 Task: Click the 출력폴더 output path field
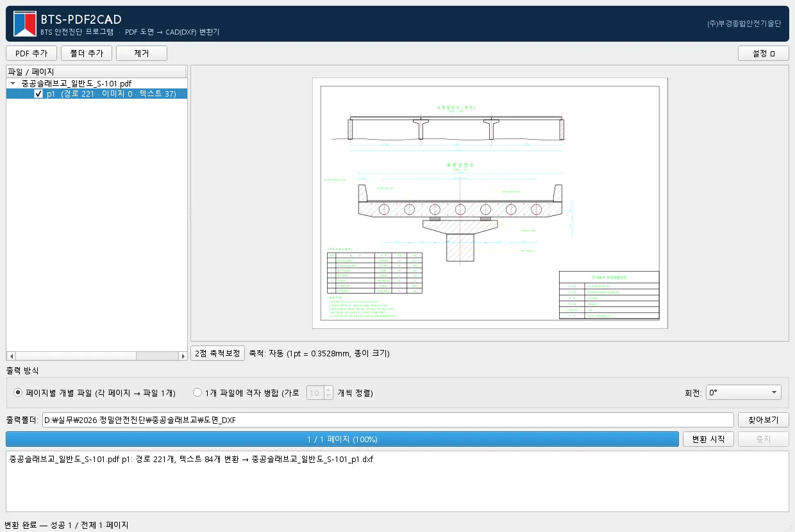[388, 420]
